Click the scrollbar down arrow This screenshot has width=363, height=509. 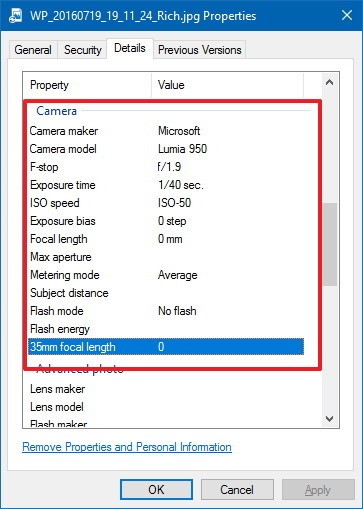pyautogui.click(x=329, y=419)
